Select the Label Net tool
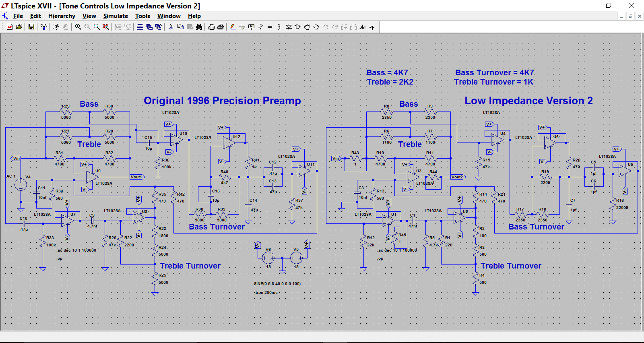 pyautogui.click(x=251, y=27)
